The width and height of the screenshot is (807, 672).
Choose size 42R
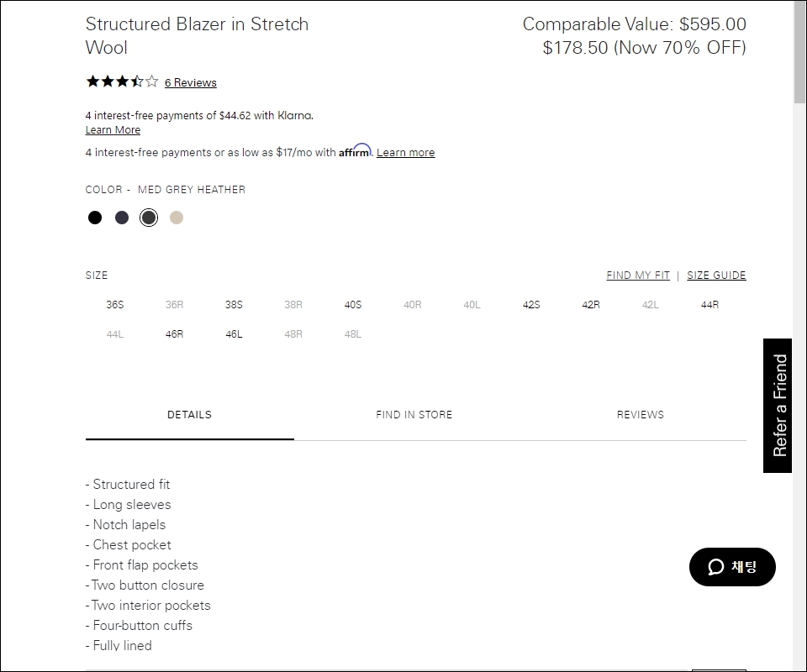[591, 305]
